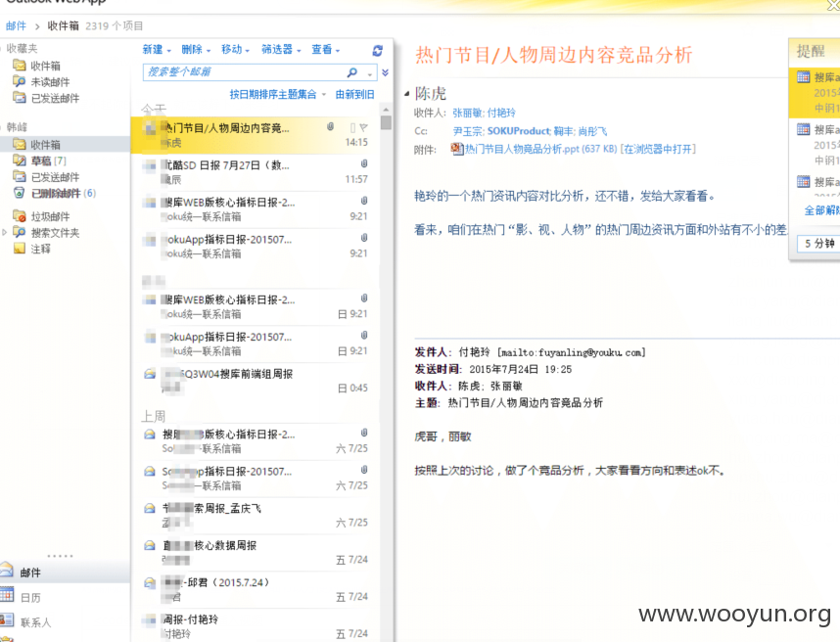Click attachment clip on 11:57 message
Screen dimensions: 840x642
[x=364, y=163]
